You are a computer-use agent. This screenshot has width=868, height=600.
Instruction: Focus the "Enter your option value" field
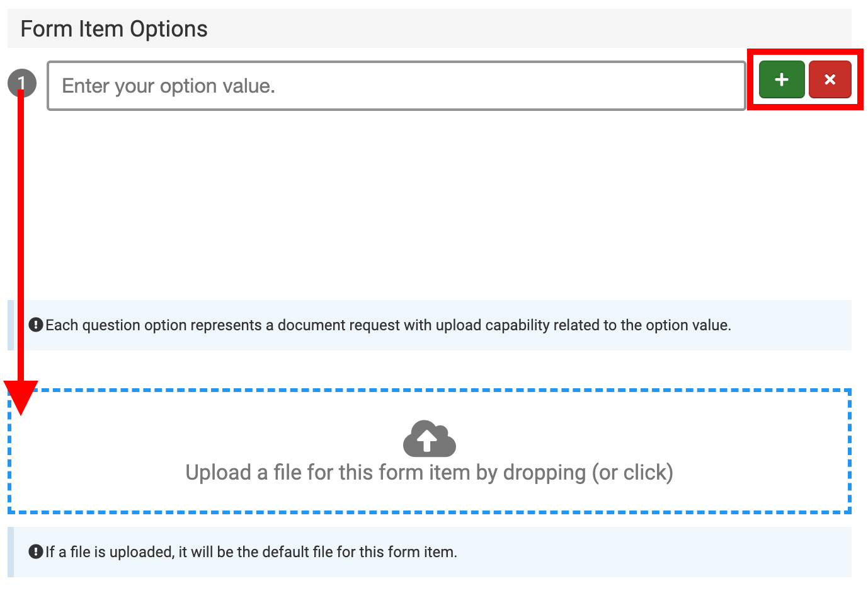click(x=396, y=86)
